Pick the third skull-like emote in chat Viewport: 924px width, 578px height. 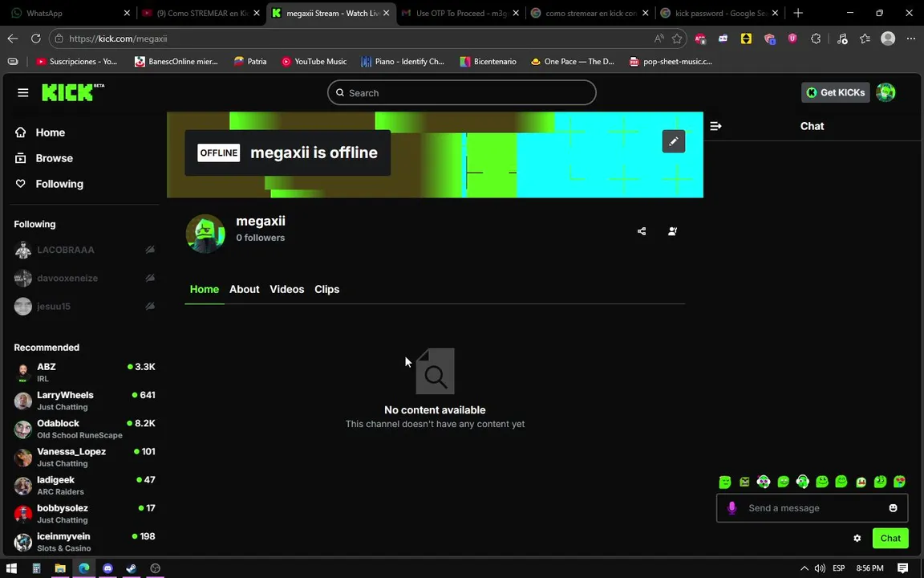[x=764, y=482]
